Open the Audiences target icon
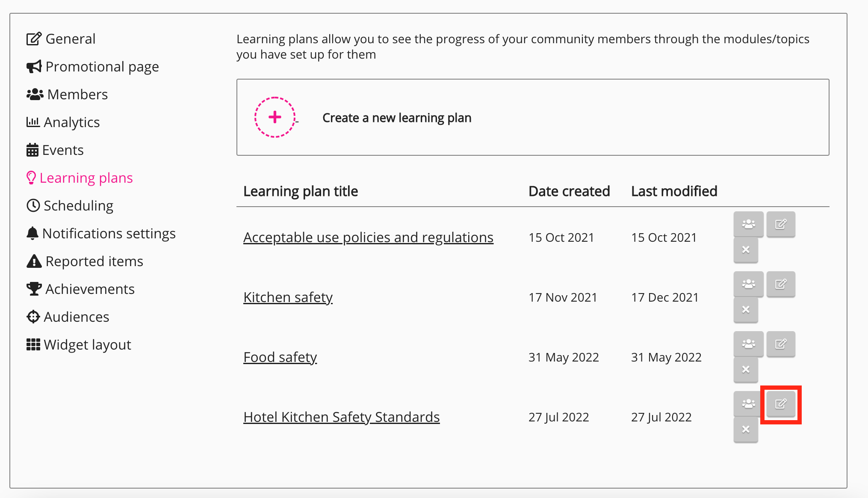This screenshot has width=868, height=498. [x=33, y=317]
